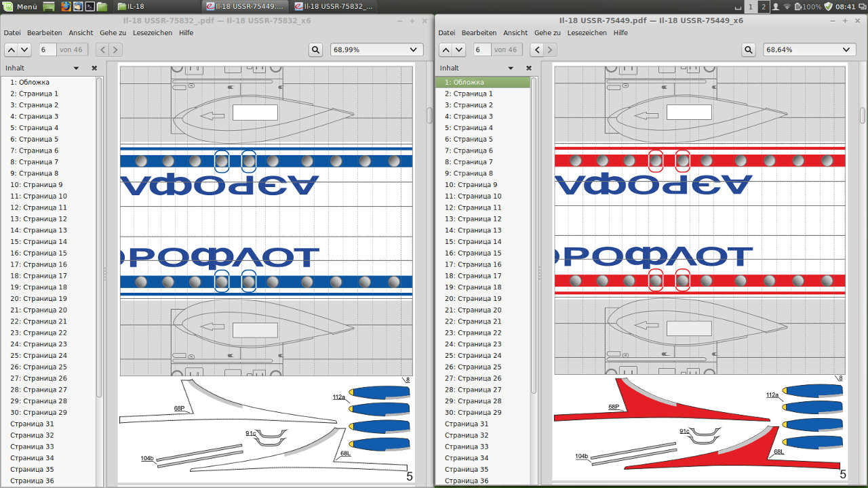Go to previous page in USSR-75449 window
The width and height of the screenshot is (868, 488).
pyautogui.click(x=446, y=49)
